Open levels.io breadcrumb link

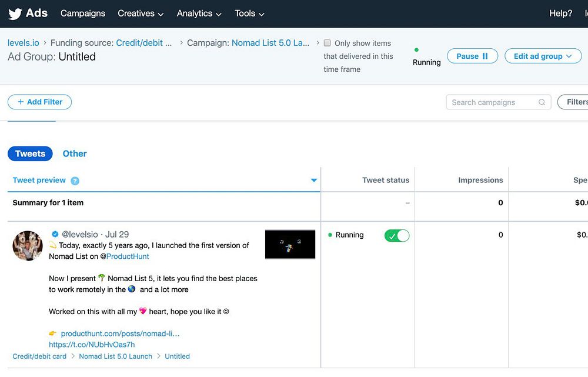pos(24,43)
